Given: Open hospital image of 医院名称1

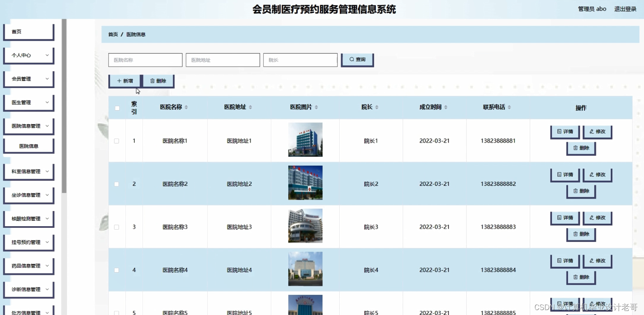Looking at the screenshot, I should pos(305,139).
